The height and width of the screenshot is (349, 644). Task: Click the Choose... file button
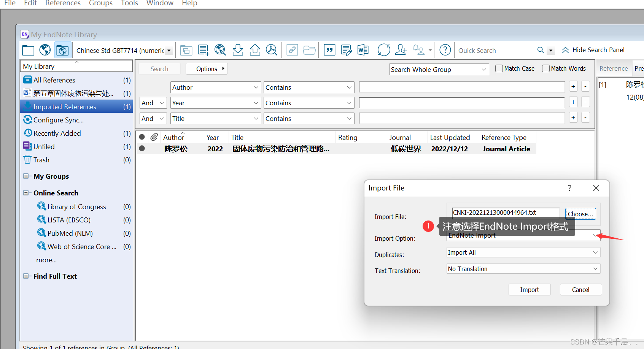[580, 214]
